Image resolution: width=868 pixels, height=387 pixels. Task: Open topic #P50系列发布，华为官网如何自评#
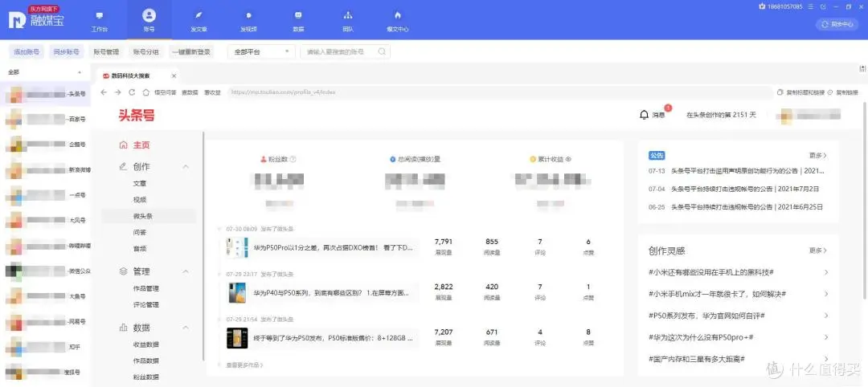tap(706, 315)
